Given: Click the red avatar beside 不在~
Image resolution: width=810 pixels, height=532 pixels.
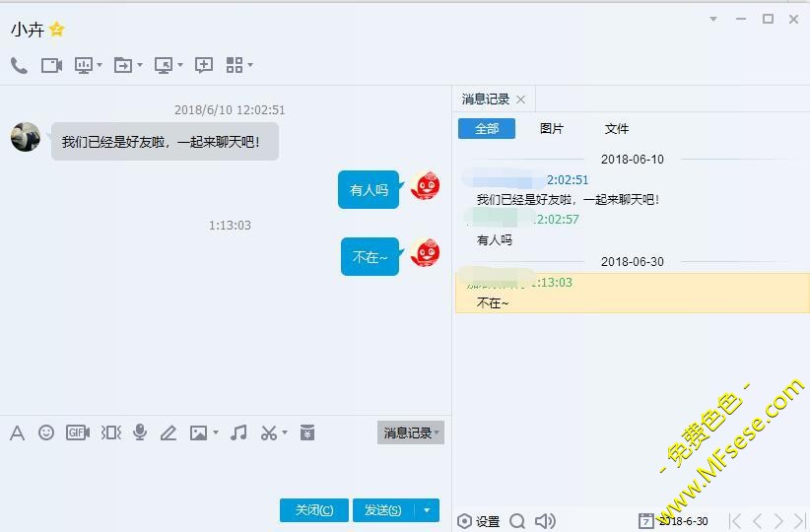Looking at the screenshot, I should click(x=425, y=252).
